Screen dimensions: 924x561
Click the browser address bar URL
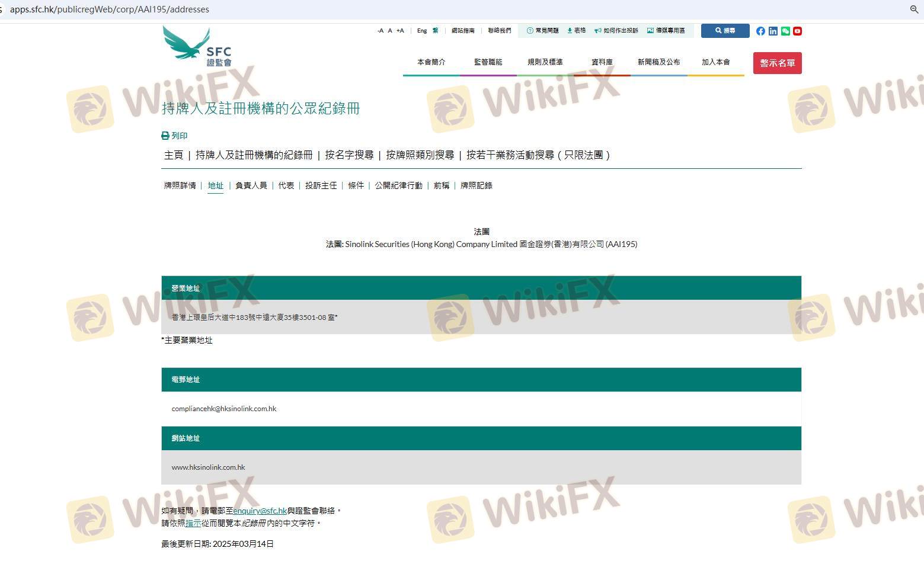[110, 9]
